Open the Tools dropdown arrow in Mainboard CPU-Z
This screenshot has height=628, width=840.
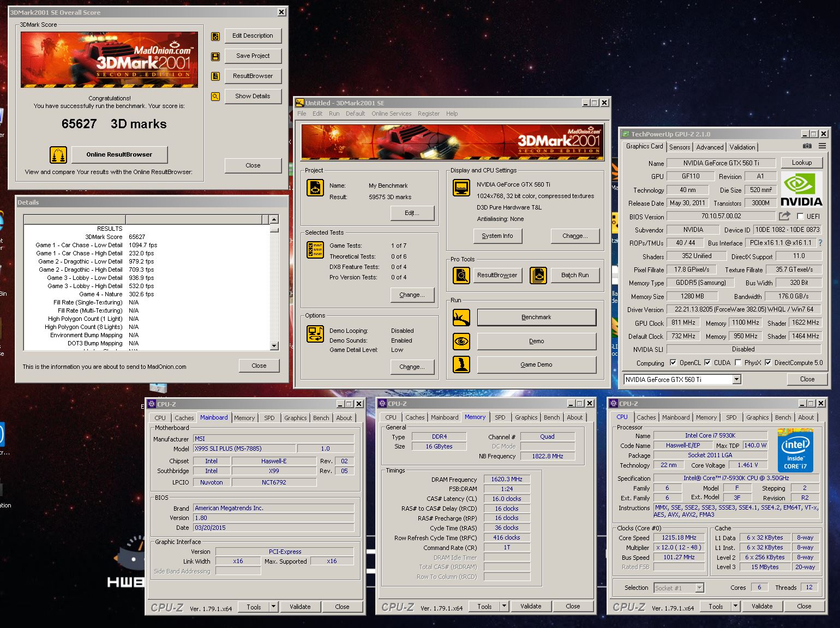pos(273,607)
